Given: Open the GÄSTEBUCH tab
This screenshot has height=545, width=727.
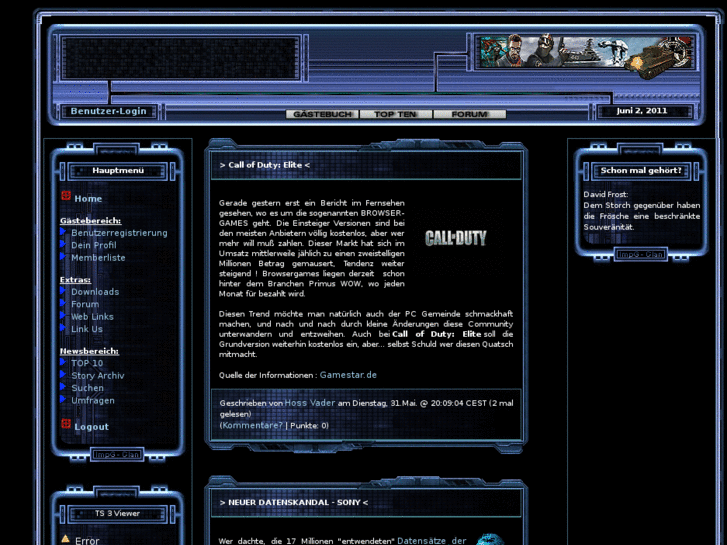Looking at the screenshot, I should pyautogui.click(x=322, y=114).
